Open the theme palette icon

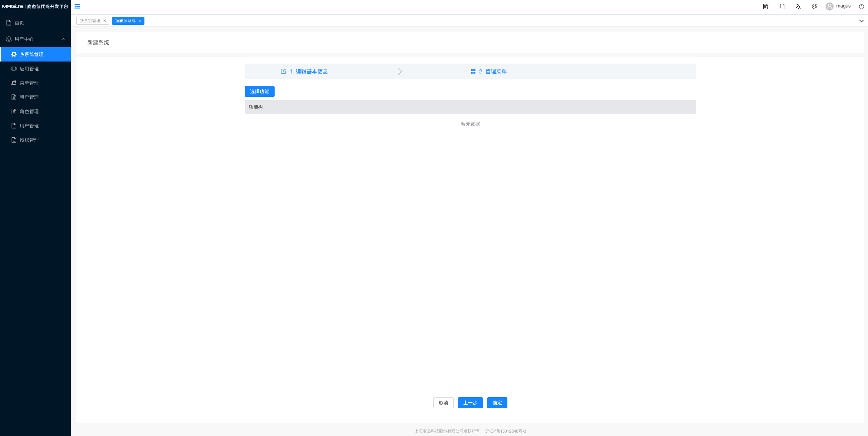coord(814,6)
